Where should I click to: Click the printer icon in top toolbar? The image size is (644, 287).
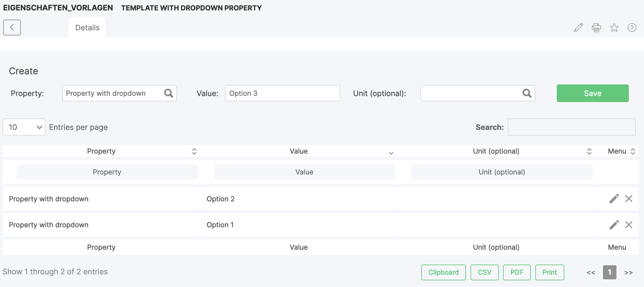coord(596,28)
